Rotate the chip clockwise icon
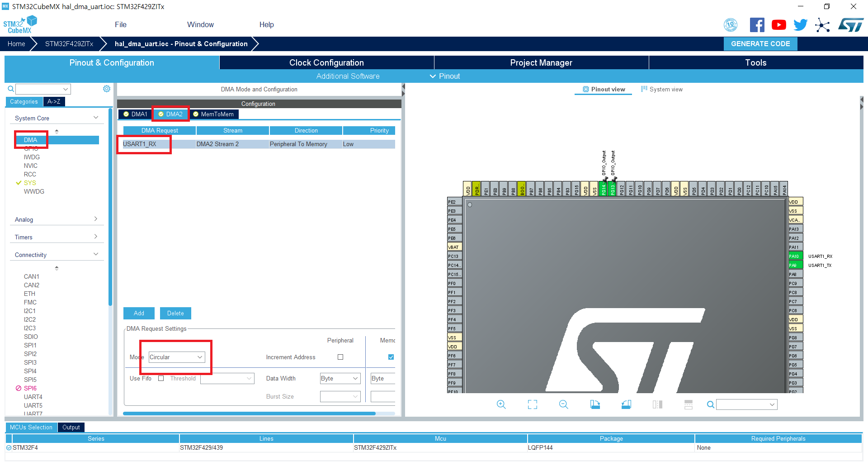The image size is (868, 466). (595, 404)
